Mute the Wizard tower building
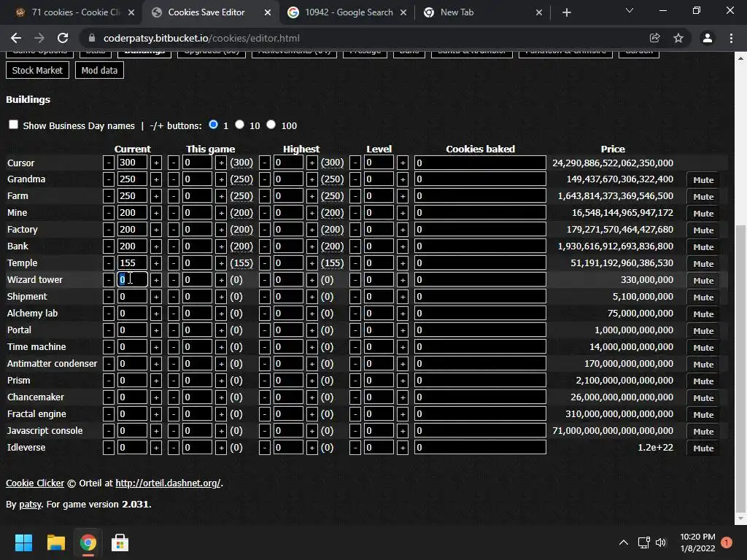The image size is (747, 560). (x=703, y=281)
